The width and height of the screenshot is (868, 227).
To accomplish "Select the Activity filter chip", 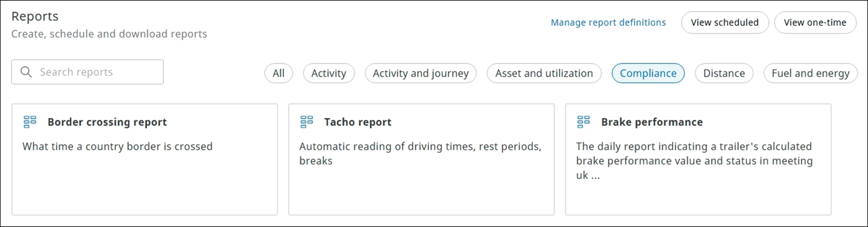I will tap(329, 73).
